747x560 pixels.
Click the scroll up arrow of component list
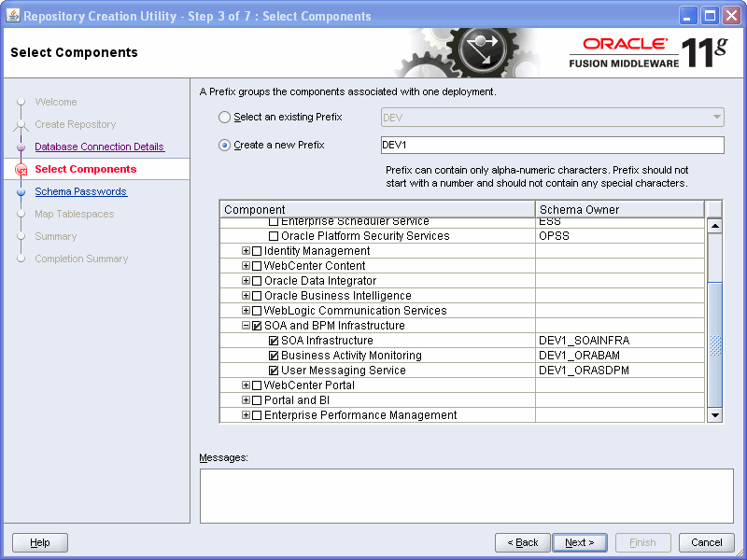coord(714,226)
